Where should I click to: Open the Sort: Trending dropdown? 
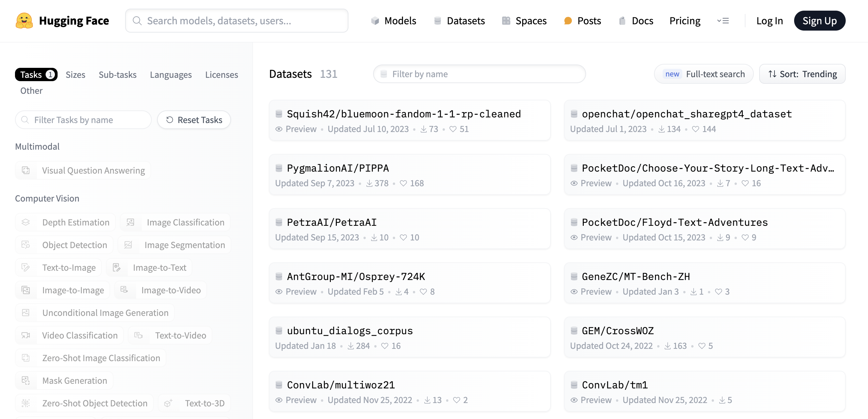coord(802,74)
